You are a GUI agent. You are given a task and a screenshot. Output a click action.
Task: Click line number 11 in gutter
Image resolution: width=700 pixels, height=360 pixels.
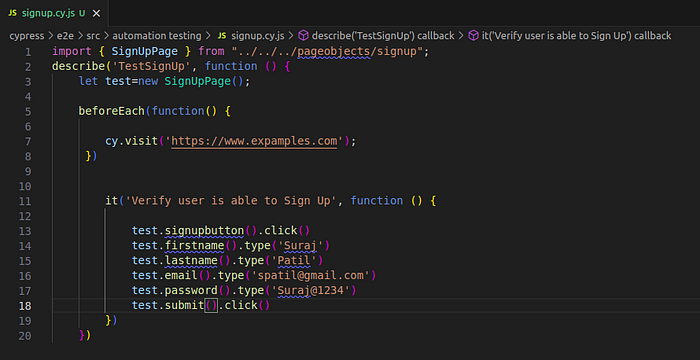[25, 201]
